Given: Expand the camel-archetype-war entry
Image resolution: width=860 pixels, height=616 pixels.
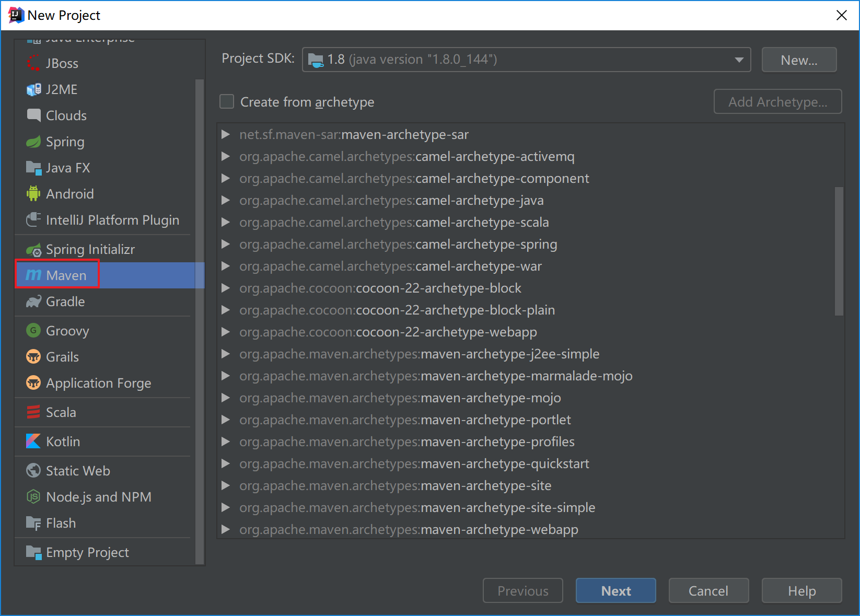Looking at the screenshot, I should click(x=226, y=266).
